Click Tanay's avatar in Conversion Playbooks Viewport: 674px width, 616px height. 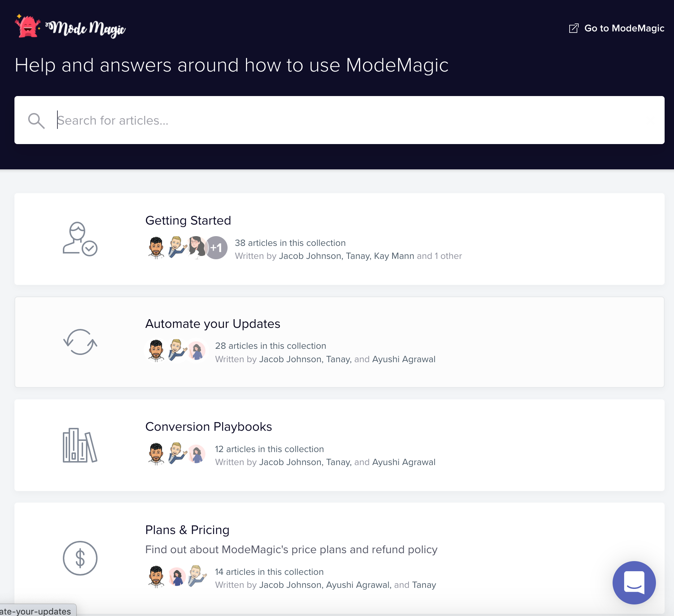click(177, 454)
